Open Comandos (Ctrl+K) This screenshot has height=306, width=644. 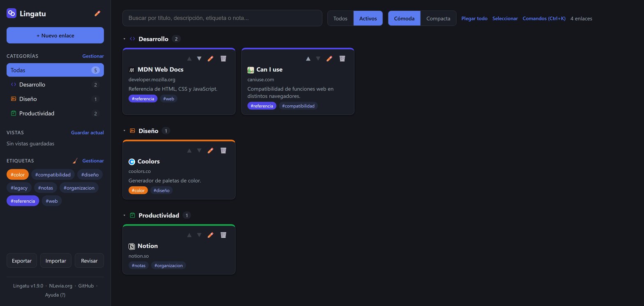544,19
